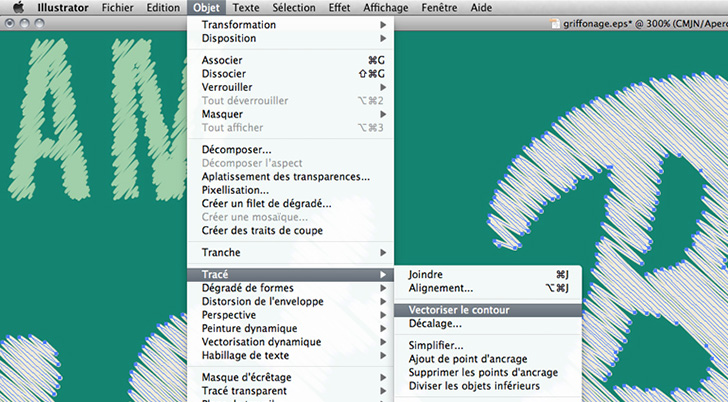Select Supprimer les points d'ancrage
This screenshot has width=728, height=402.
(x=488, y=372)
